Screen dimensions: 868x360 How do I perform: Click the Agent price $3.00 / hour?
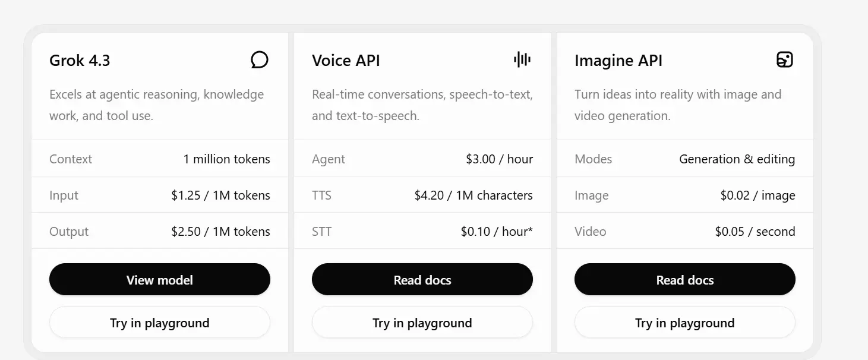[x=499, y=159]
